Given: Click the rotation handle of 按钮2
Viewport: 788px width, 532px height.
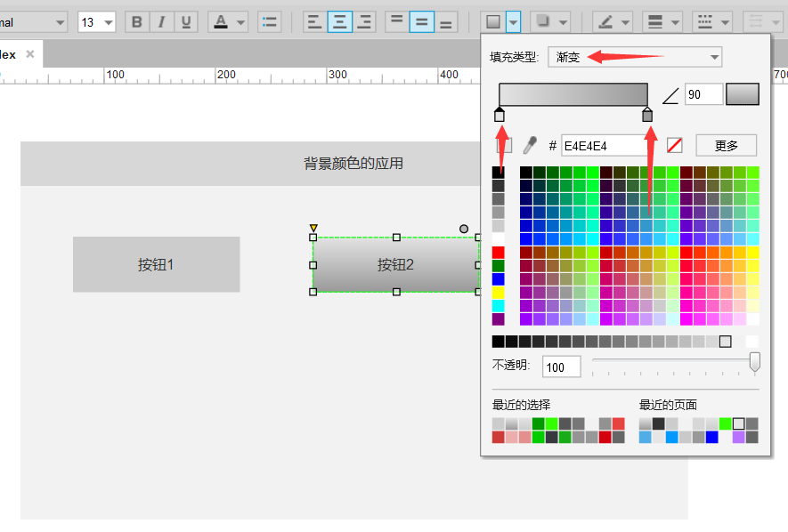Looking at the screenshot, I should click(x=464, y=229).
